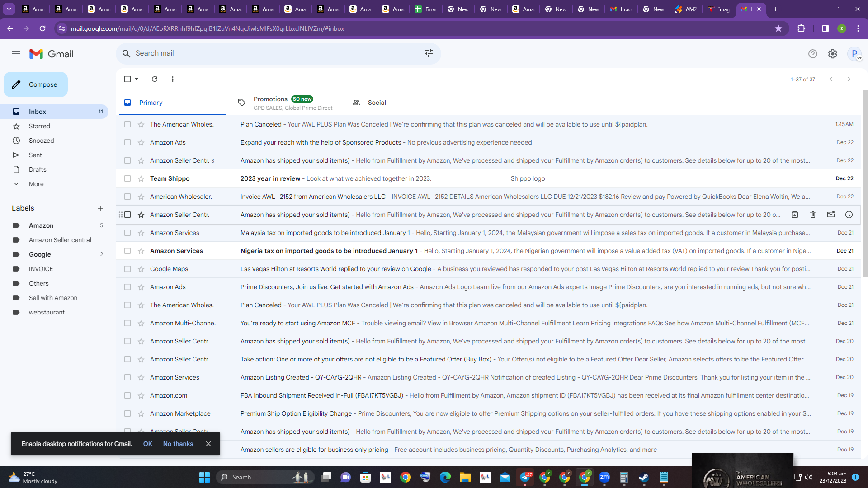Open Gmail Support help icon

(x=813, y=54)
